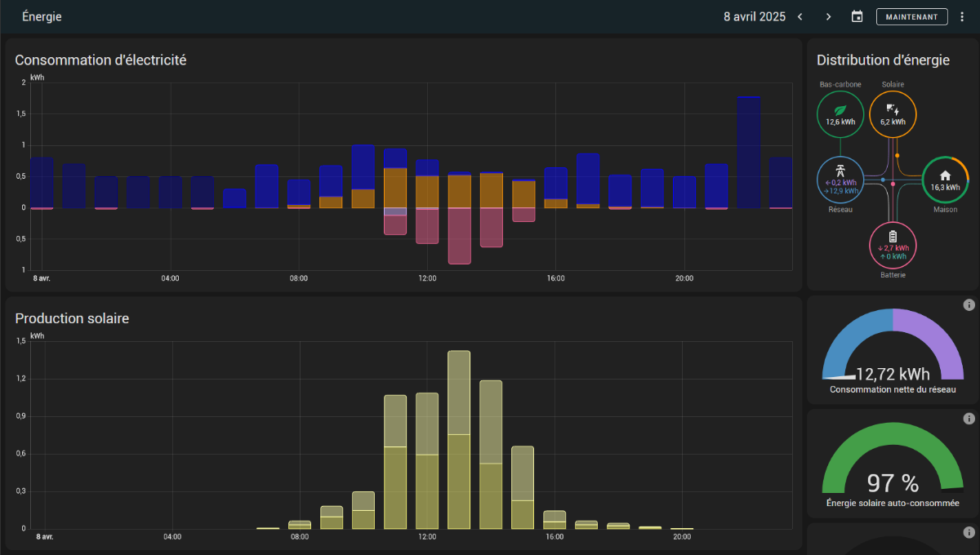Click the Batterie circle icon
Screen dimensions: 980x555
893,245
